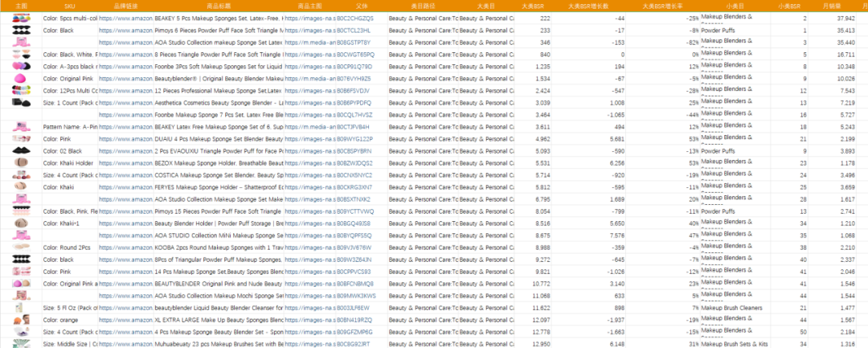This screenshot has height=348, width=868.
Task: Select BSR value 222
Action: (x=545, y=18)
